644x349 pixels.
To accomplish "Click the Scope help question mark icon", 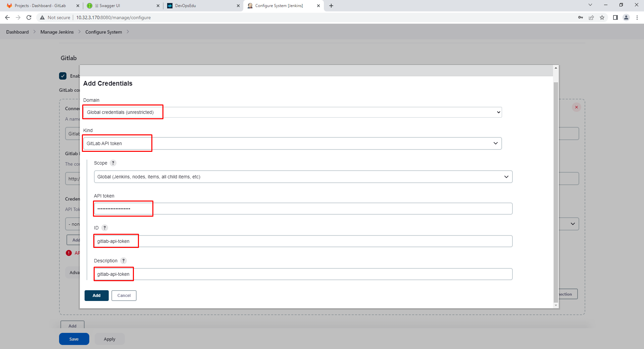I will [113, 163].
